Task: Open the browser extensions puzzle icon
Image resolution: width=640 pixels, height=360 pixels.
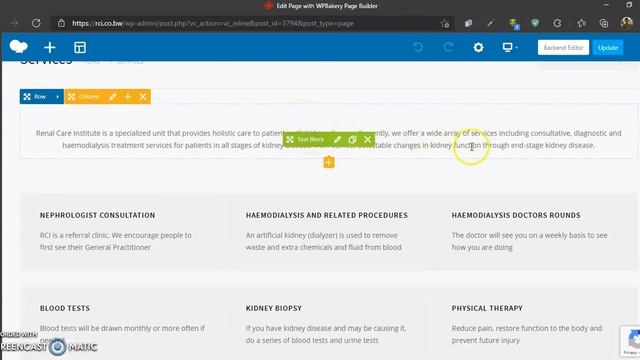Action: click(557, 23)
